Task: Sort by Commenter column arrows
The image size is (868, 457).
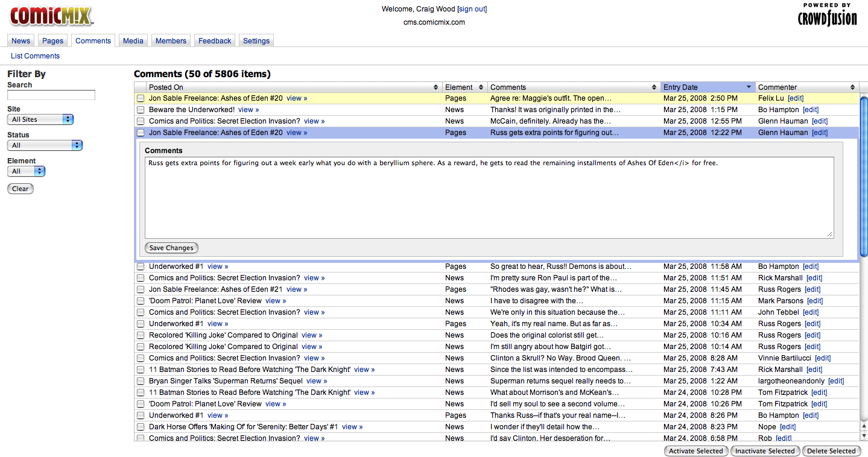Action: (852, 87)
